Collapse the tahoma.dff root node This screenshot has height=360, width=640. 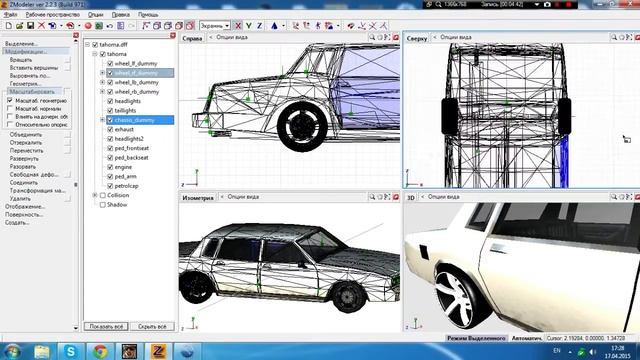click(88, 44)
